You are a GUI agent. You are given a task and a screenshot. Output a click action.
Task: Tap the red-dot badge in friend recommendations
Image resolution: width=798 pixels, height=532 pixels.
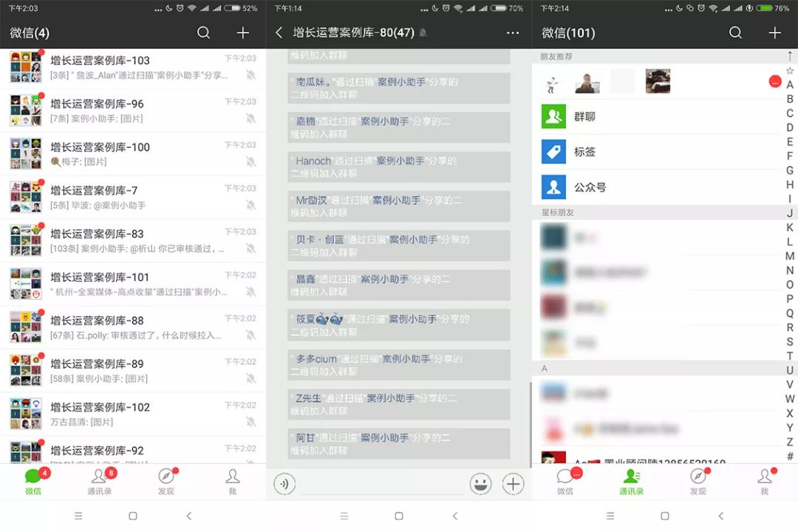point(774,81)
